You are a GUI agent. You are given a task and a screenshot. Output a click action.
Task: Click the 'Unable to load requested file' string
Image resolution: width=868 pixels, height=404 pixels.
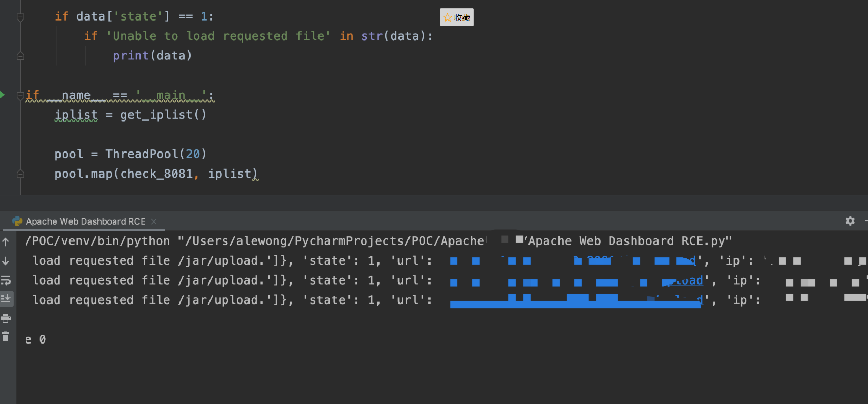click(x=219, y=36)
